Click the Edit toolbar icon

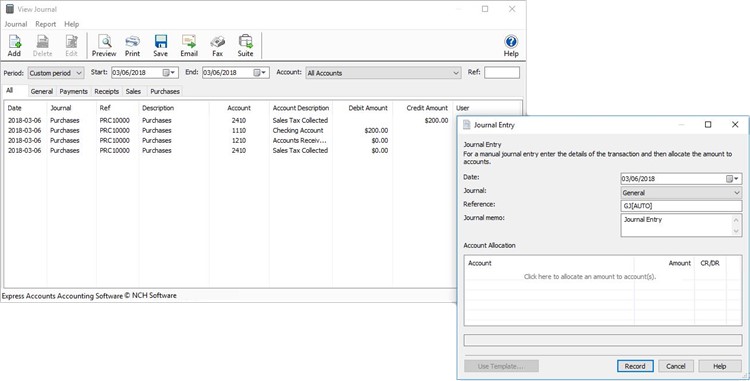click(x=71, y=46)
